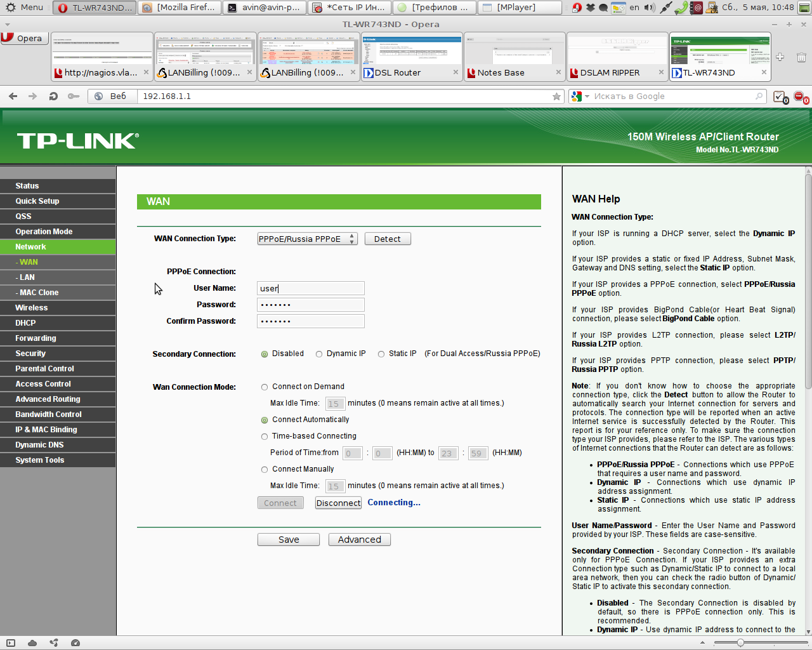Choose Connect on Demand mode
812x650 pixels.
[x=265, y=387]
